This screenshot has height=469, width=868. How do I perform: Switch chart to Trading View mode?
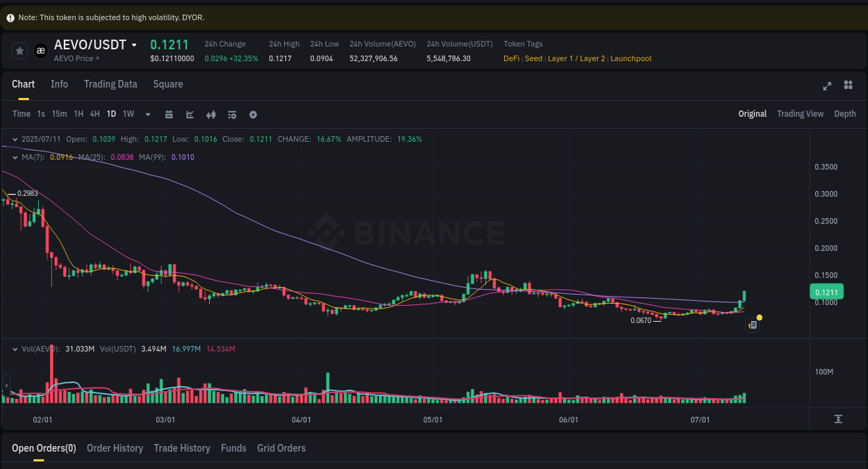tap(800, 113)
